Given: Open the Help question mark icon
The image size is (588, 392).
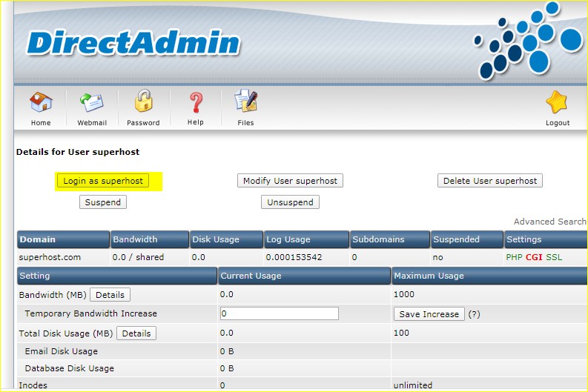Looking at the screenshot, I should click(x=196, y=103).
